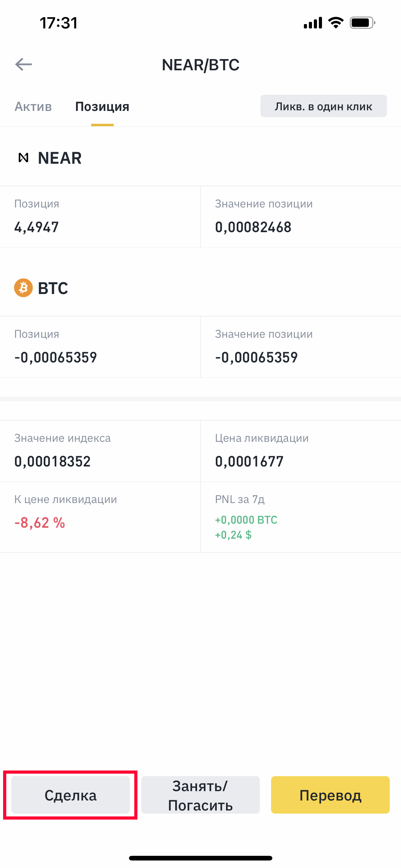
Task: Tap Занять/Погасить button
Action: tap(200, 795)
